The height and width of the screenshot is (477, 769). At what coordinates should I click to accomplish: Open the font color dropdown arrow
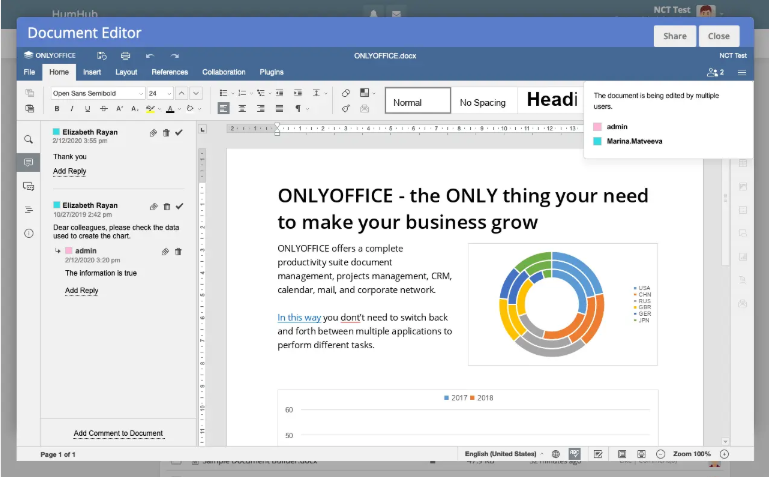click(179, 109)
